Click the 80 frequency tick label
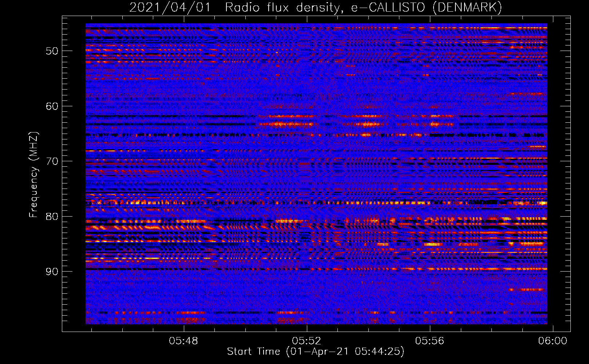This screenshot has width=589, height=364. (52, 217)
